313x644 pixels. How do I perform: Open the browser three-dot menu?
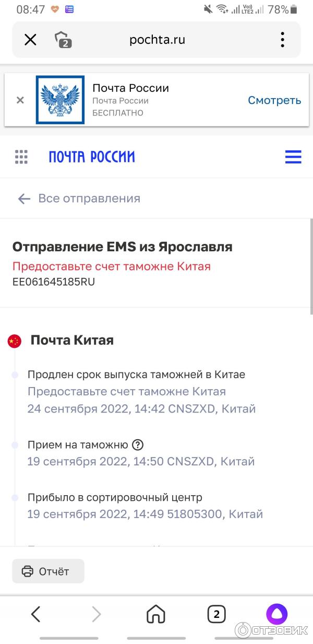click(282, 40)
